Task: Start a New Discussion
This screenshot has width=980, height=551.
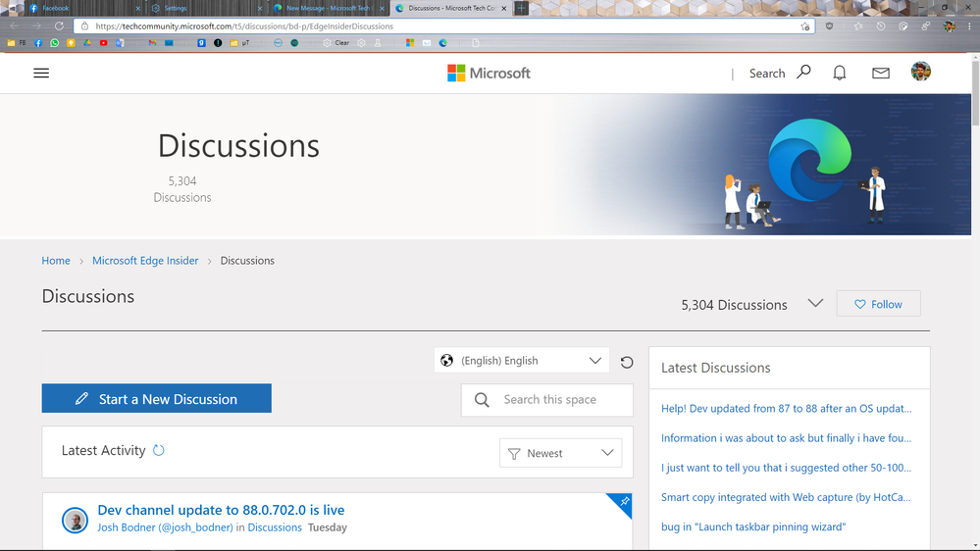Action: [x=156, y=399]
